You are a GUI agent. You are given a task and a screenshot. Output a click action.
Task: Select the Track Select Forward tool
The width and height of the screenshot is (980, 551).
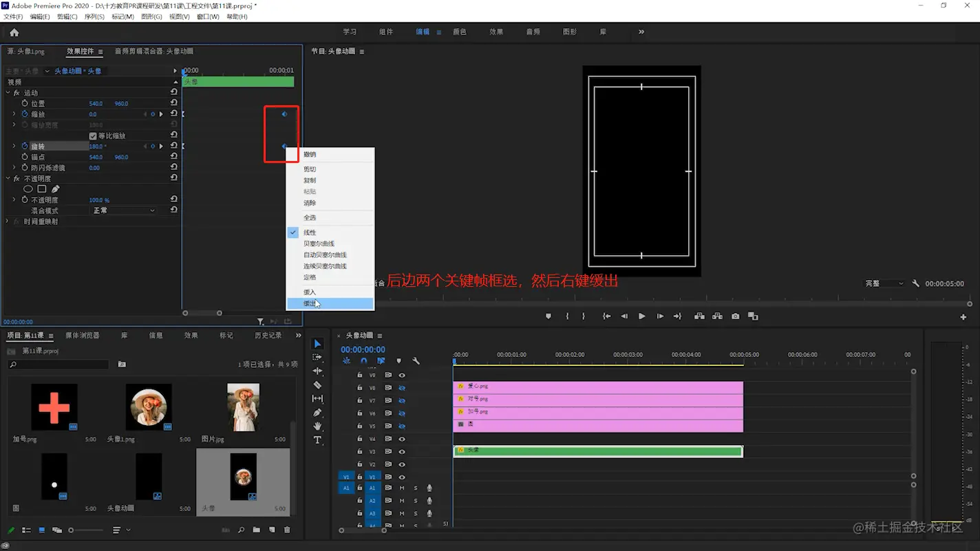point(317,358)
